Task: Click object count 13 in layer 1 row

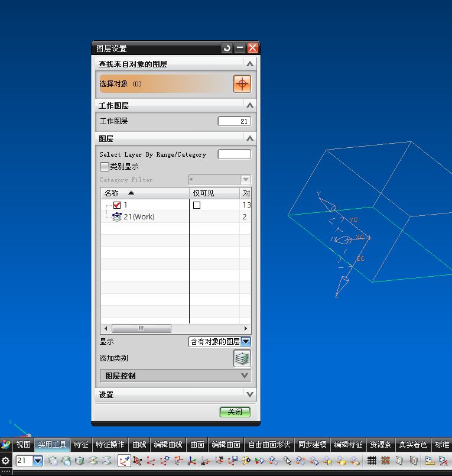Action: pos(246,205)
